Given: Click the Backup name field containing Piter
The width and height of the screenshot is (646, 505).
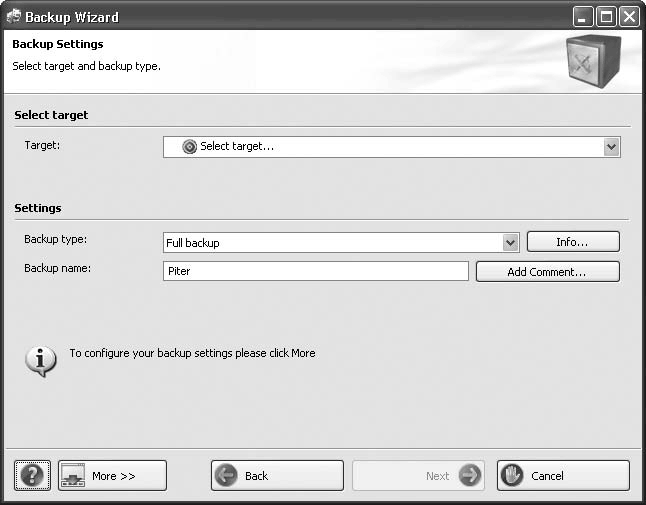Looking at the screenshot, I should [x=315, y=272].
